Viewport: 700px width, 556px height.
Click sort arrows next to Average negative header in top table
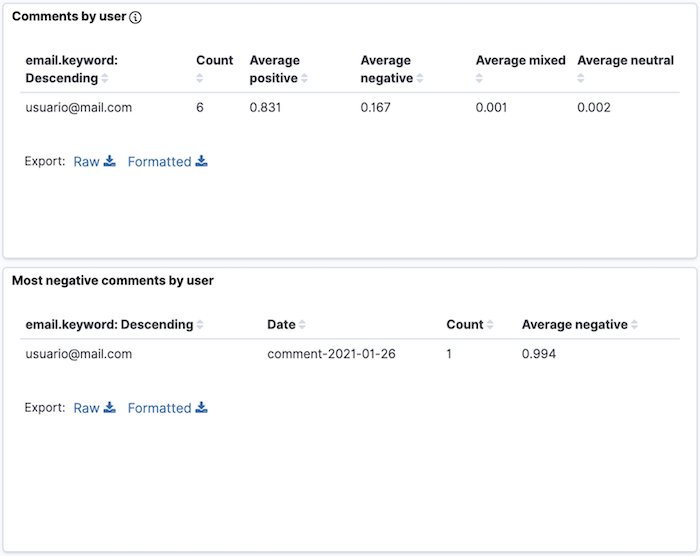point(420,78)
